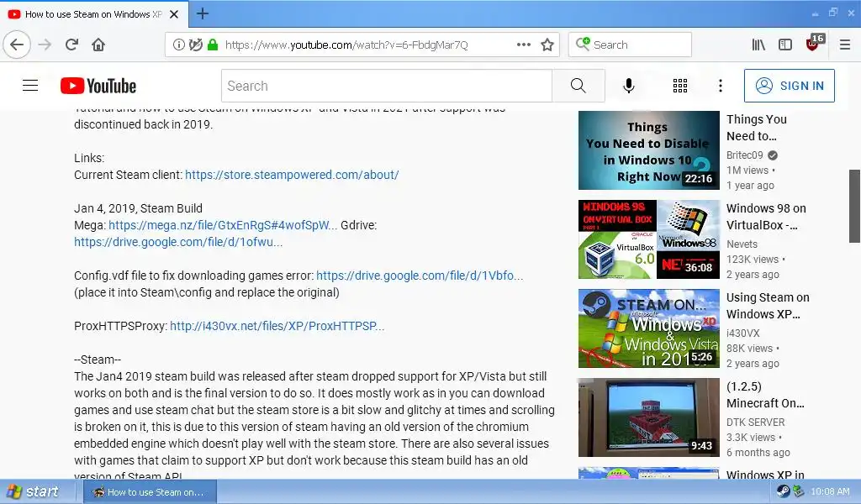Open the YouTube apps grid icon
Screen dimensions: 861x504
point(679,86)
